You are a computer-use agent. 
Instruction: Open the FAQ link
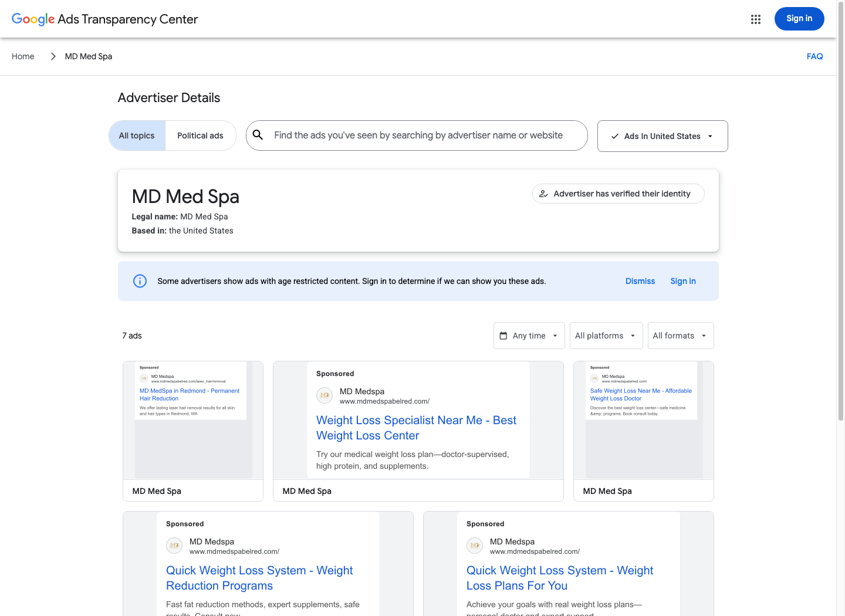pos(814,56)
